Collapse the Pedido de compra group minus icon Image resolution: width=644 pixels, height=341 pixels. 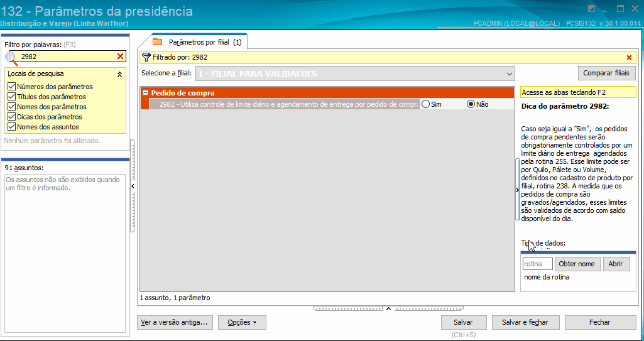145,93
